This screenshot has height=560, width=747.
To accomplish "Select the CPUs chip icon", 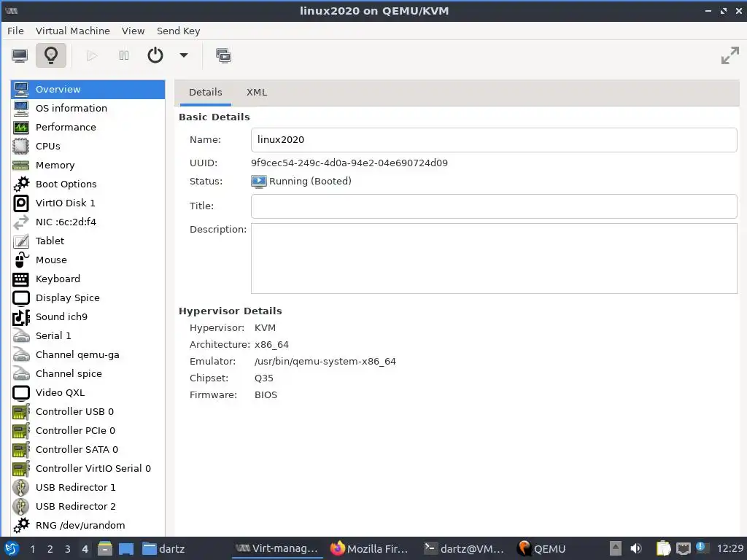I will [21, 146].
